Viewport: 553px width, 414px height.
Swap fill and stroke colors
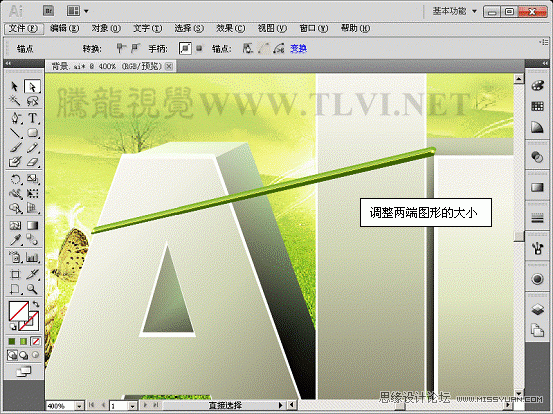36,304
